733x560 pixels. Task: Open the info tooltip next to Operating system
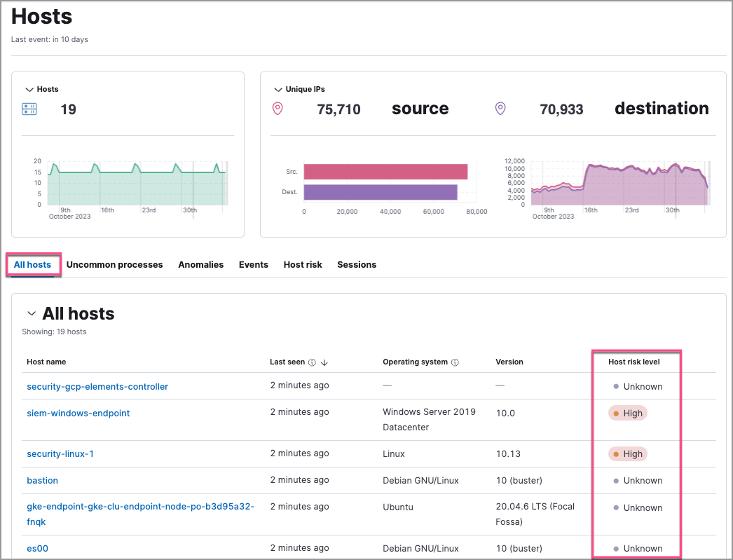pos(455,362)
